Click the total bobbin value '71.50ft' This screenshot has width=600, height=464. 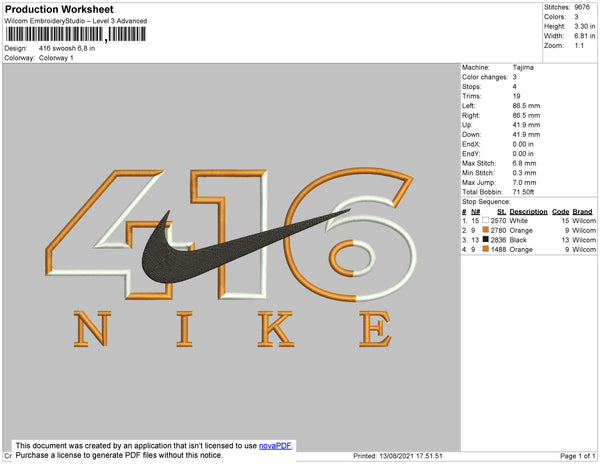coord(523,192)
